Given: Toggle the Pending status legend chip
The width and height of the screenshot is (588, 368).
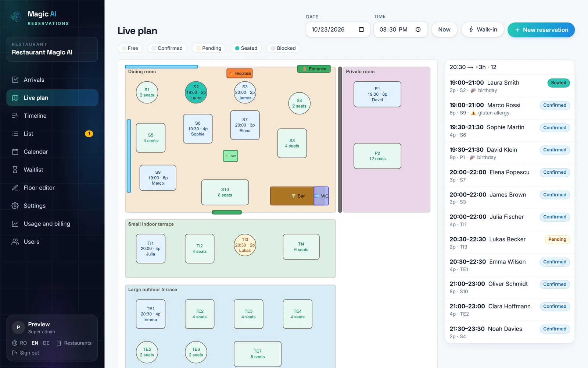Looking at the screenshot, I should pos(209,48).
